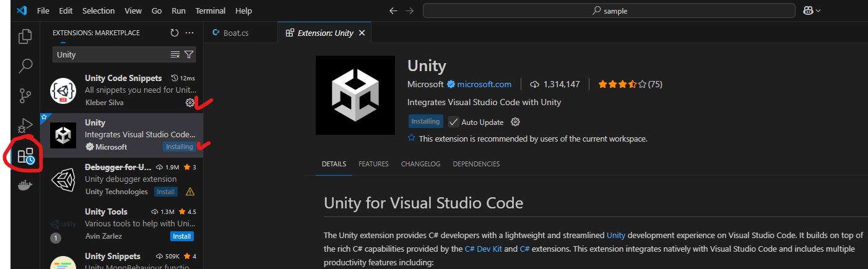868x269 pixels.
Task: Click the star rating (75)
Action: (x=630, y=84)
